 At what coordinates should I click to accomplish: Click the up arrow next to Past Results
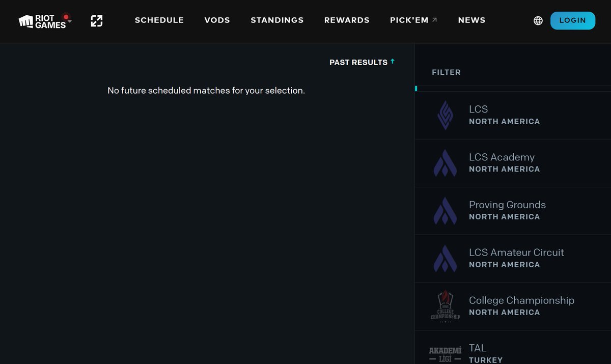393,62
